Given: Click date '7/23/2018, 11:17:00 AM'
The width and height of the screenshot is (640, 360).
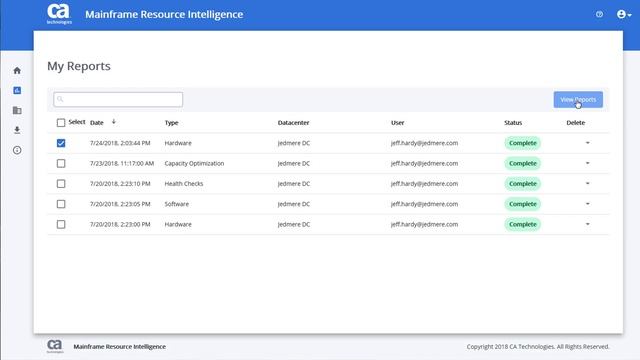Looking at the screenshot, I should coord(122,163).
